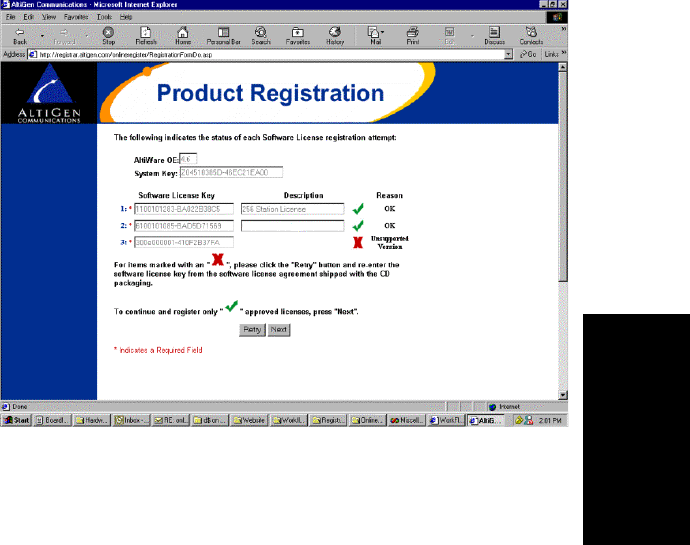Click the vertical scrollbar thumb
Screen dimensions: 690x545
point(562,177)
